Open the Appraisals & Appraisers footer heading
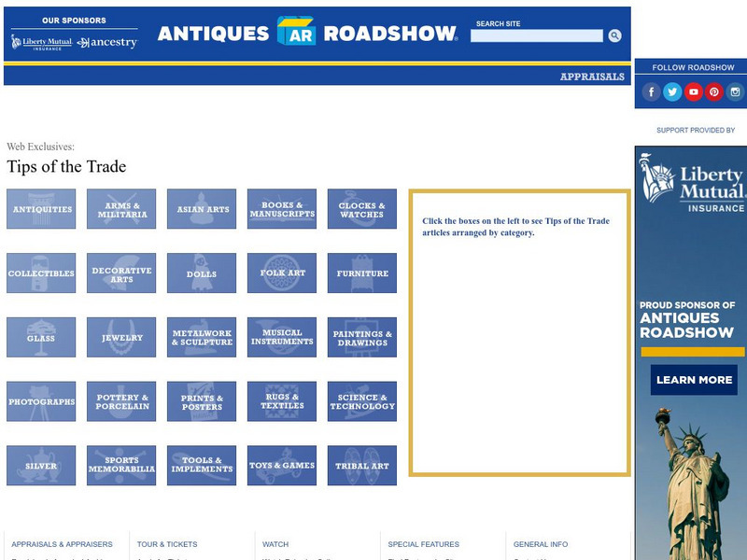Screen dimensions: 747x560 62,544
